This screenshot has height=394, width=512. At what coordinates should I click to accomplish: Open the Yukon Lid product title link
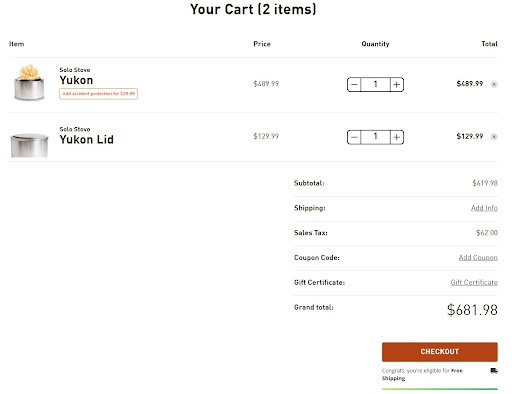click(x=87, y=140)
